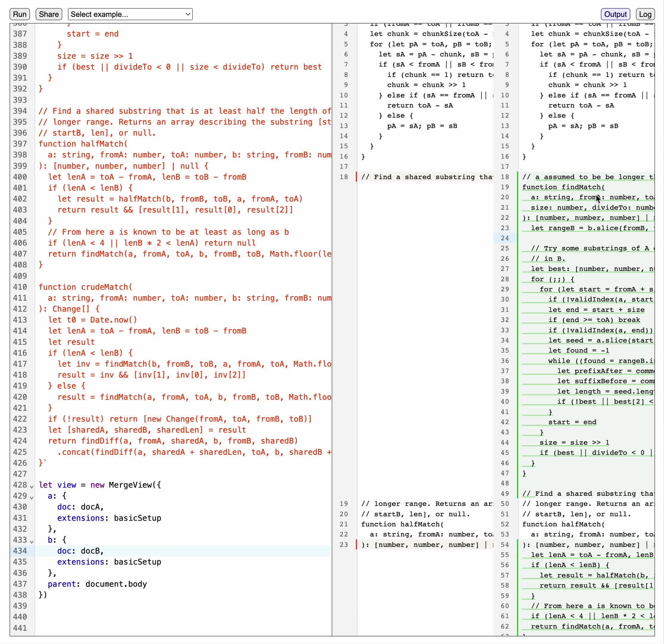Viewport: 664px width, 644px height.
Task: Click 'let view = new MergeView({' line
Action: point(100,485)
